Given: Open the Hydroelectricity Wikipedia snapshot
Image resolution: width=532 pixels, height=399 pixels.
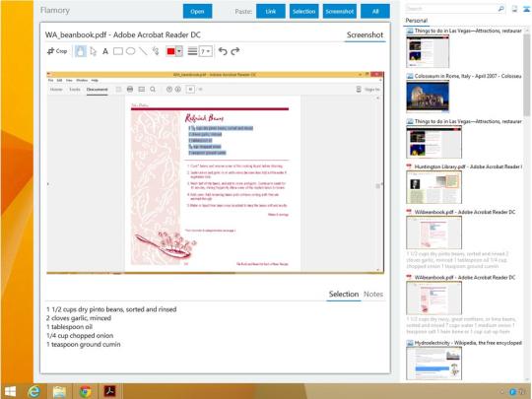Looking at the screenshot, I should [468, 343].
